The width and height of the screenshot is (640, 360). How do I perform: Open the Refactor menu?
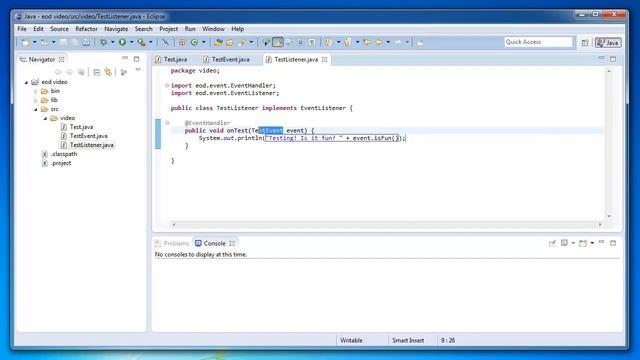pyautogui.click(x=87, y=29)
